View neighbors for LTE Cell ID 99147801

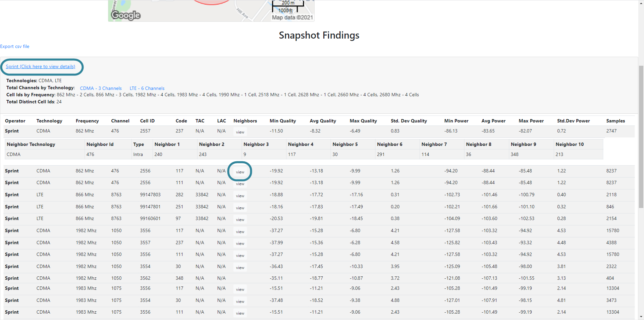tap(240, 208)
